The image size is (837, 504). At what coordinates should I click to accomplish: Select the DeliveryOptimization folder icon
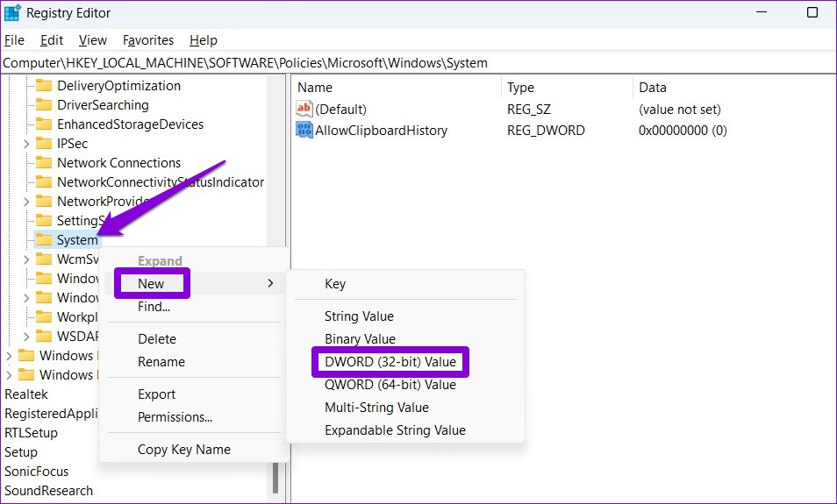coord(44,86)
